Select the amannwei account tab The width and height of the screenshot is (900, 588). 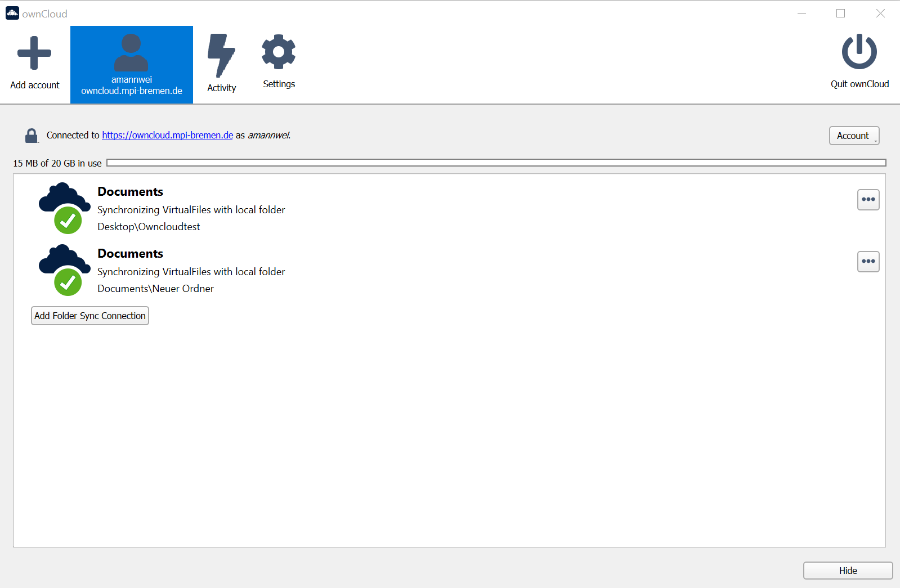132,65
